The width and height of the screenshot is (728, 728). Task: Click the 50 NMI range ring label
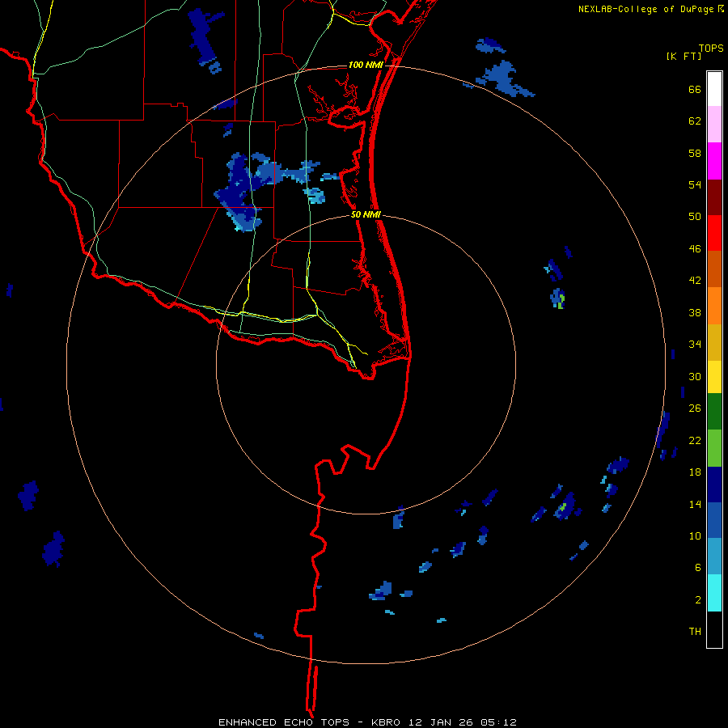point(366,214)
